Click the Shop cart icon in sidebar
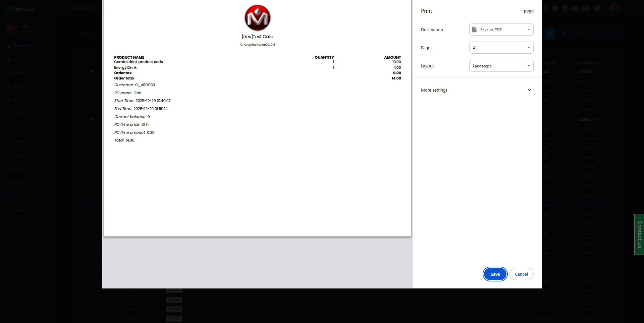644x323 pixels. [x=9, y=87]
